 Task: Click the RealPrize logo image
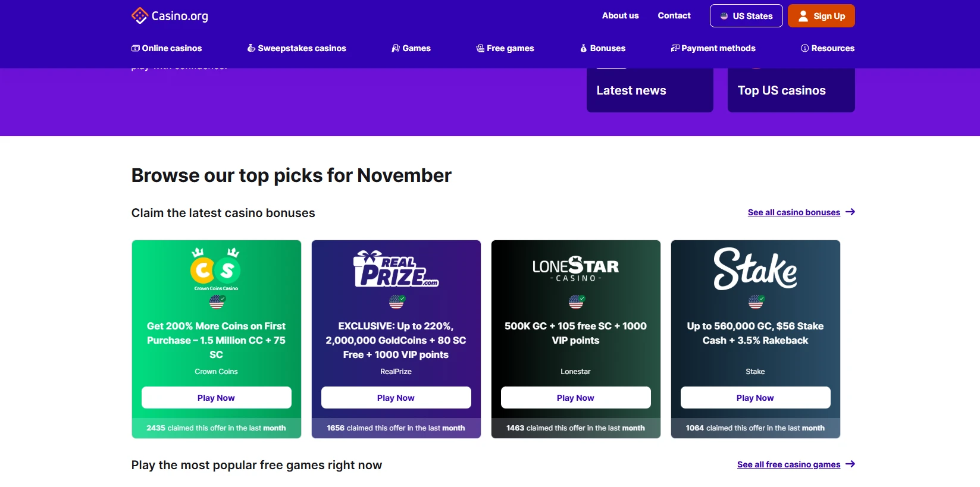tap(396, 269)
